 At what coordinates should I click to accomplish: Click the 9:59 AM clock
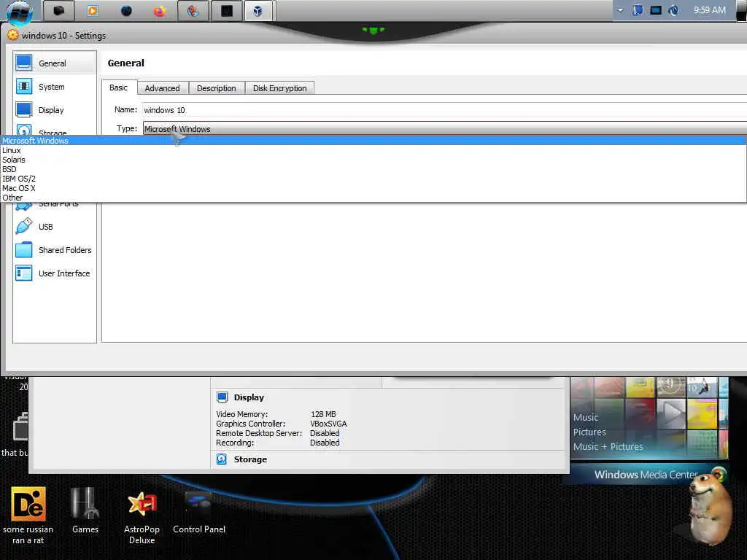click(709, 10)
